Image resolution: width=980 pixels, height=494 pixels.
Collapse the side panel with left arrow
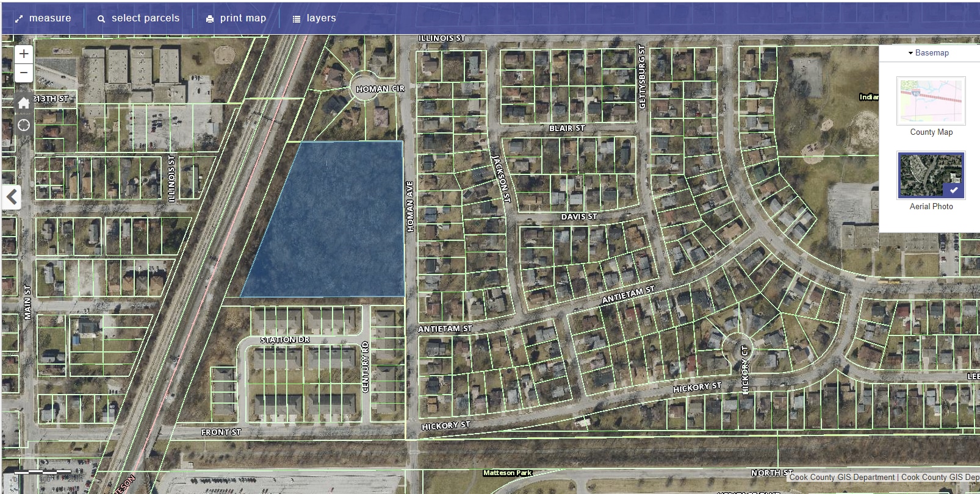click(x=12, y=197)
